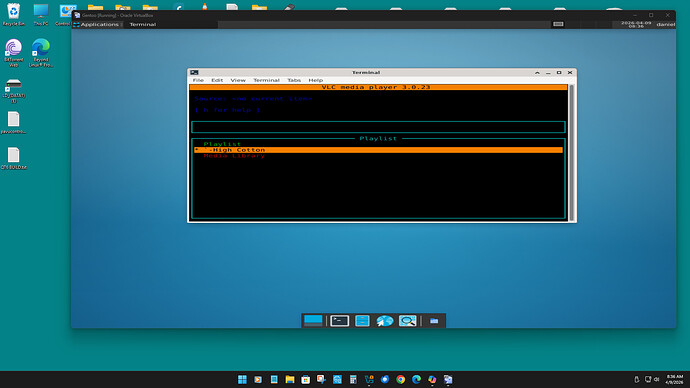Click Show Desktop in the Xfce dock
690x388 pixels.
[313, 321]
